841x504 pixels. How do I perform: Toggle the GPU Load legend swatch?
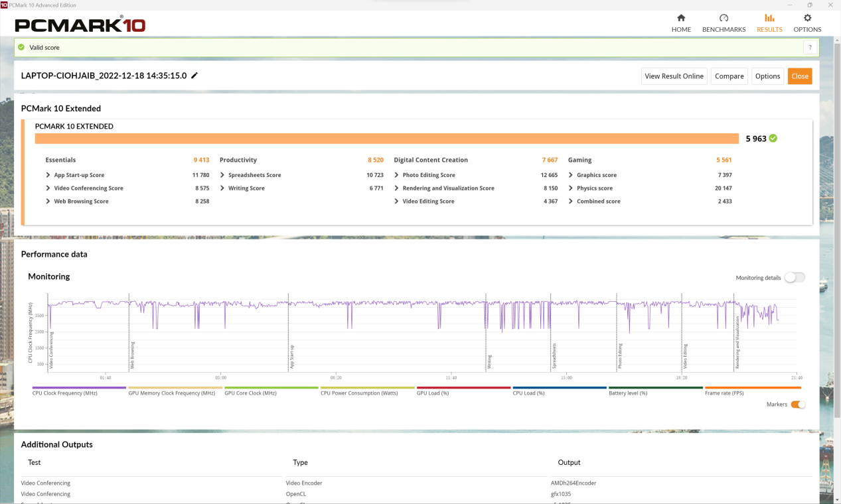coord(463,388)
